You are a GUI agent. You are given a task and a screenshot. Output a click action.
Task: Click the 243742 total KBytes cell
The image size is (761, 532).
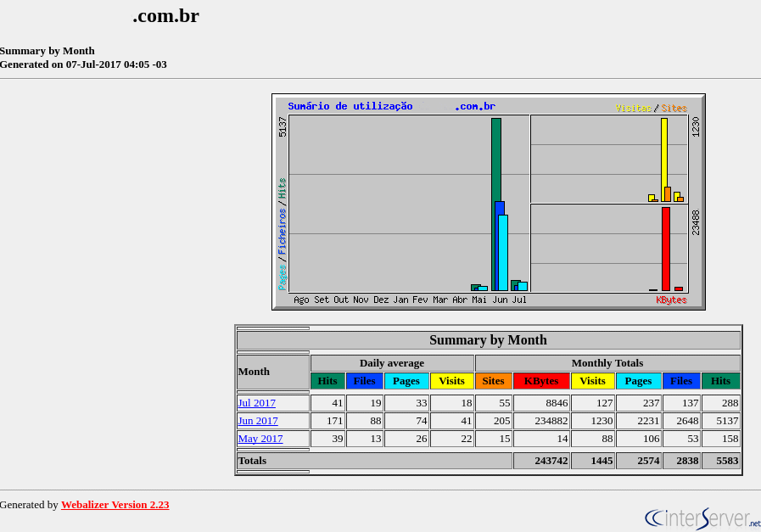point(541,461)
